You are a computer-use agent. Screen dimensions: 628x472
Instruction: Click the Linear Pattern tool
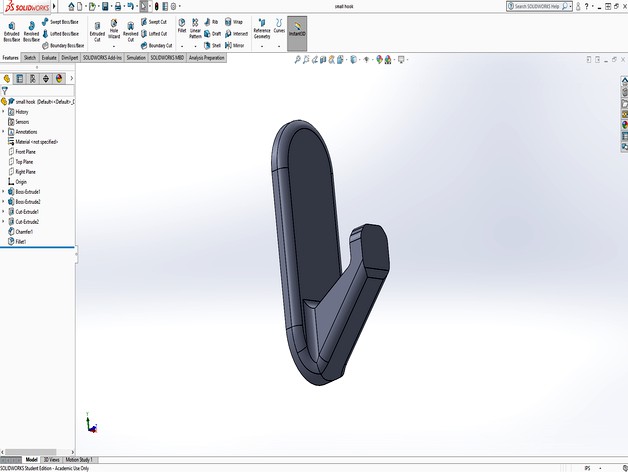click(x=195, y=30)
